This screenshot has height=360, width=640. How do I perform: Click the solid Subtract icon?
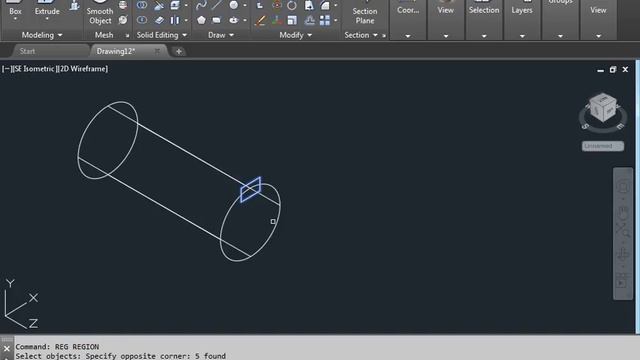[142, 20]
